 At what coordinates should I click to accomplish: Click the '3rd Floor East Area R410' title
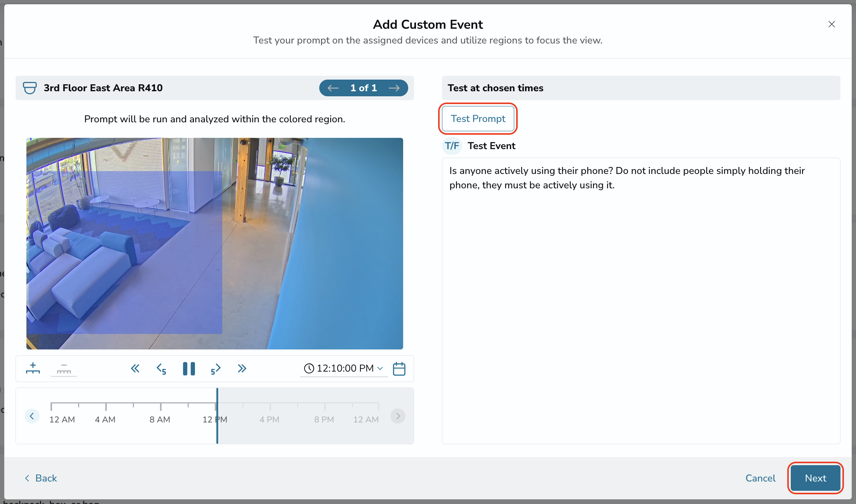[x=103, y=88]
